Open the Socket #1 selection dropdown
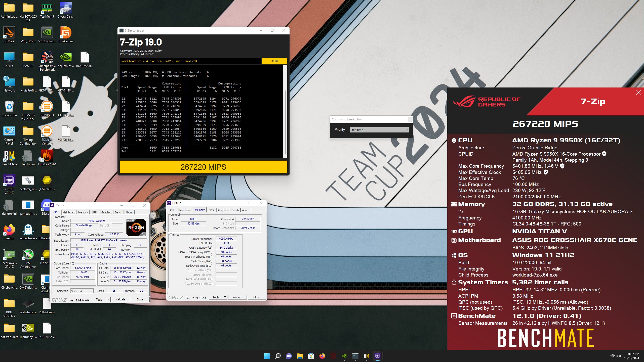Screen dimensions: 644x362 pyautogui.click(x=82, y=291)
